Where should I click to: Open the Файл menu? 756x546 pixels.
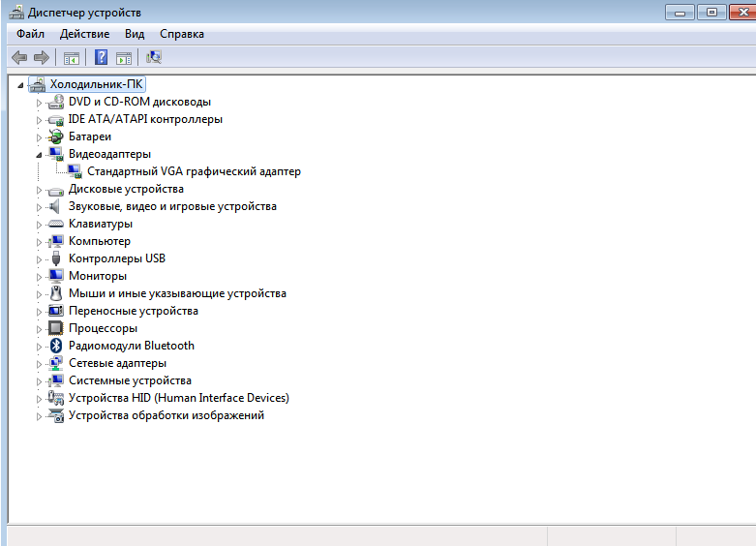(x=30, y=34)
